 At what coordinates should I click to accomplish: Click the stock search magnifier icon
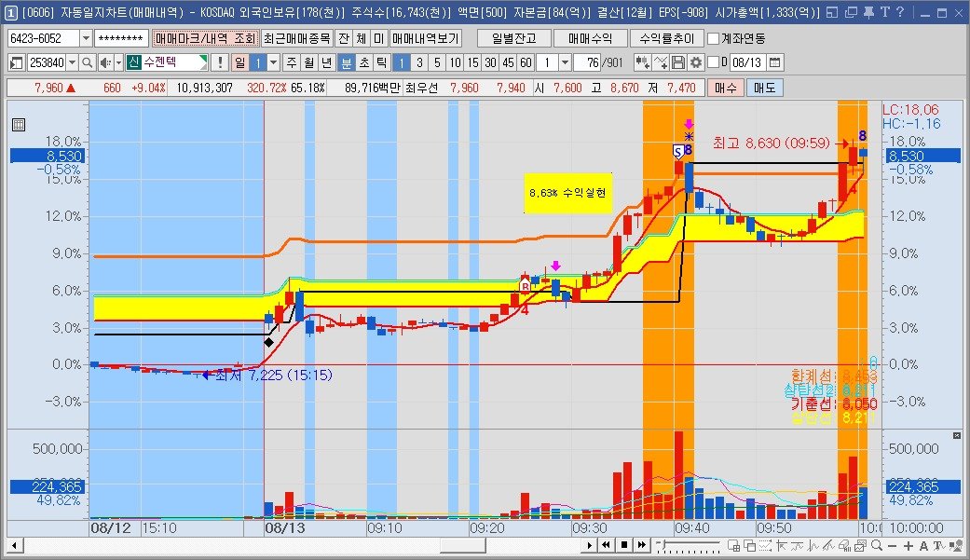point(87,62)
